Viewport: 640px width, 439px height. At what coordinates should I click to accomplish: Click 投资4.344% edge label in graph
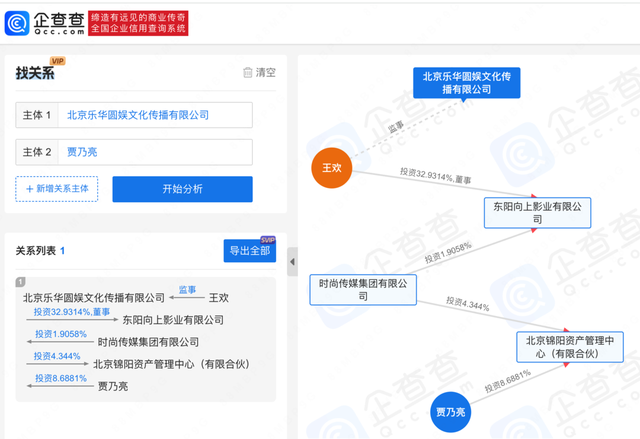[467, 304]
